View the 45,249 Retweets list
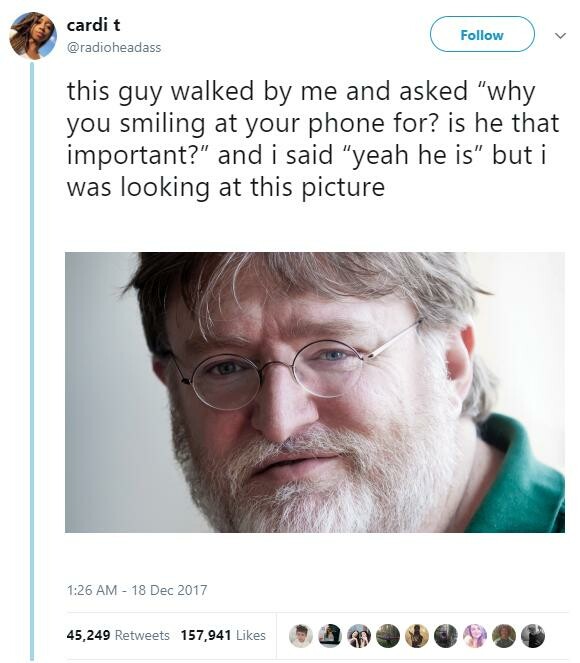580x663 pixels. click(118, 635)
